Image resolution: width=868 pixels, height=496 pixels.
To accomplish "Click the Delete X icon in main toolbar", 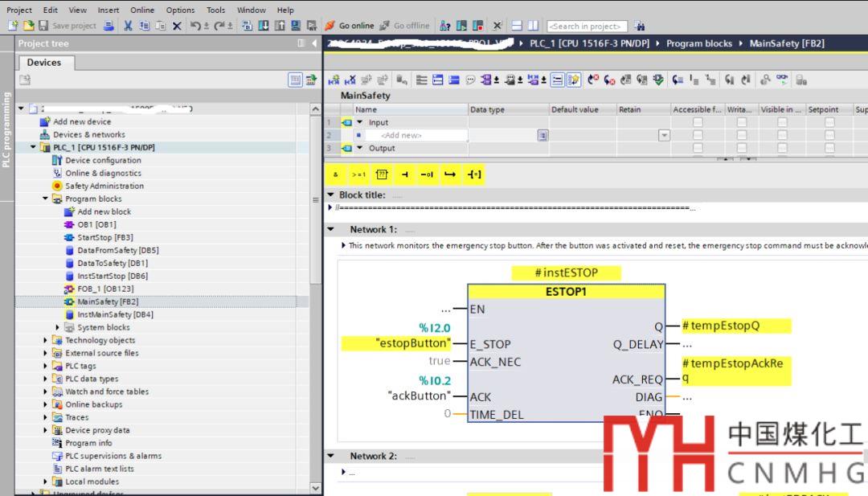I will click(x=177, y=26).
